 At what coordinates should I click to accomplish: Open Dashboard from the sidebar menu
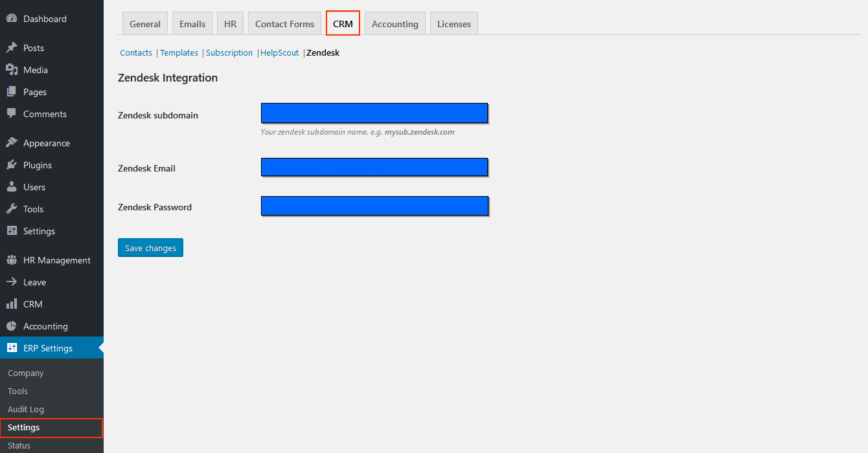tap(52, 19)
